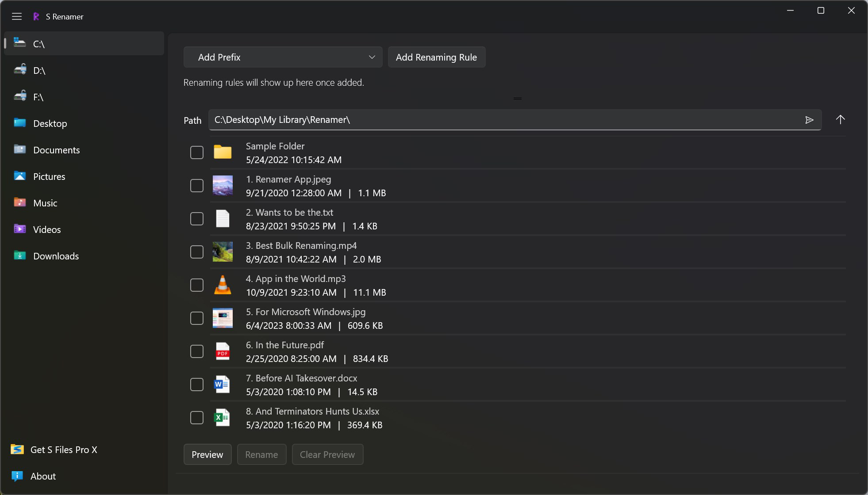The height and width of the screenshot is (495, 868).
Task: Click the Downloads sidebar icon
Action: (19, 255)
